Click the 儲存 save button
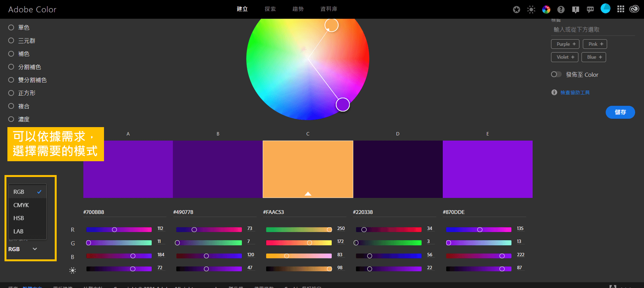 [620, 112]
